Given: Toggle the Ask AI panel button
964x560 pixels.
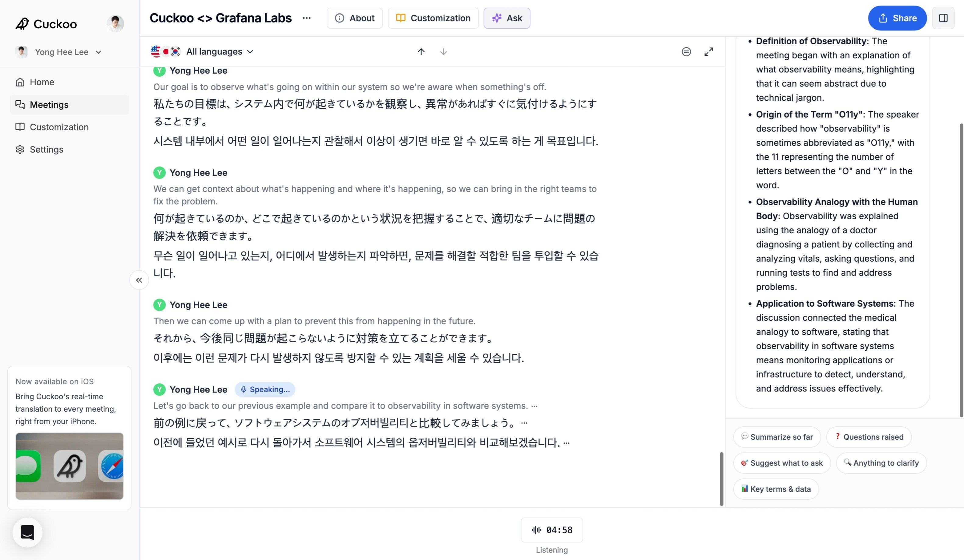Looking at the screenshot, I should 507,18.
